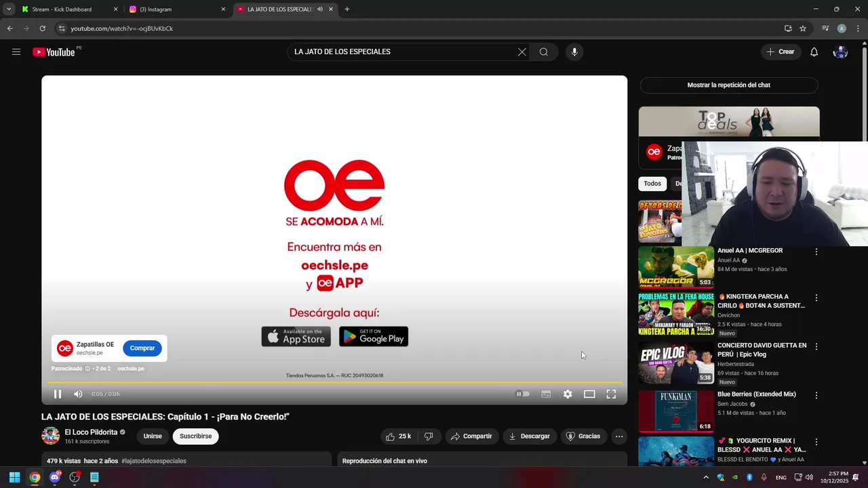Pause the video

pos(58,394)
